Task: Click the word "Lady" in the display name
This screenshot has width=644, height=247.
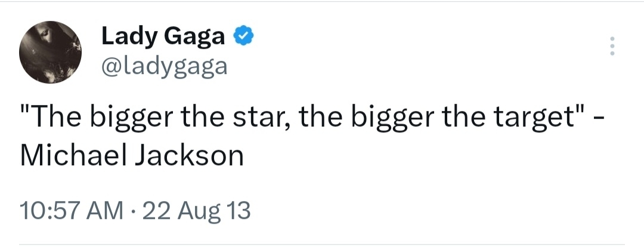Action: coord(125,37)
